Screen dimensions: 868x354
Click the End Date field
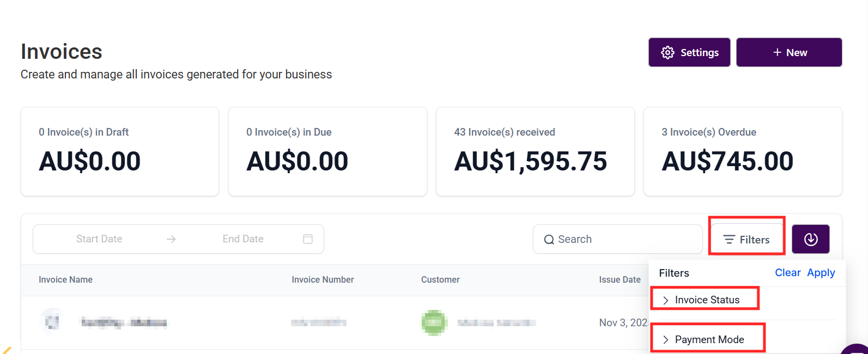[243, 239]
